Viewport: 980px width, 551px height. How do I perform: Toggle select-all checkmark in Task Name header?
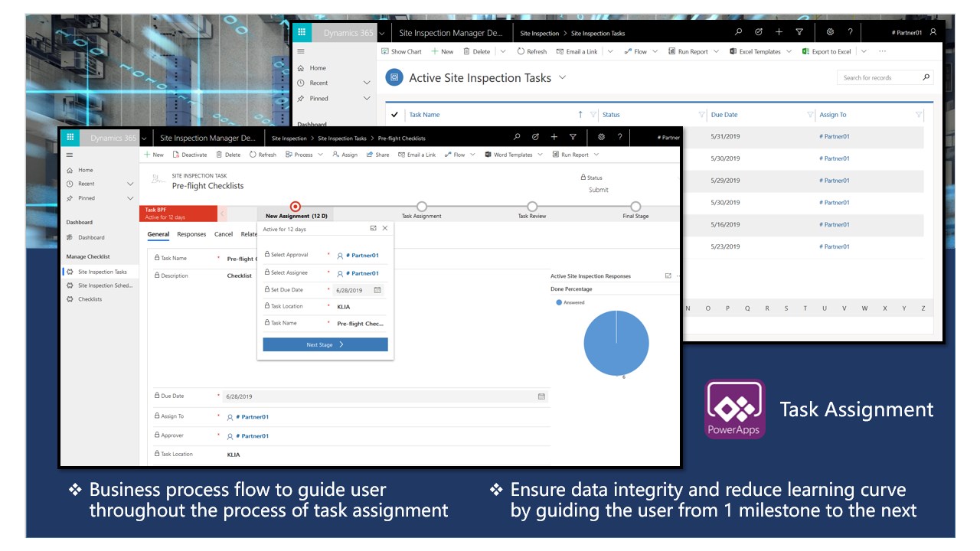click(395, 115)
